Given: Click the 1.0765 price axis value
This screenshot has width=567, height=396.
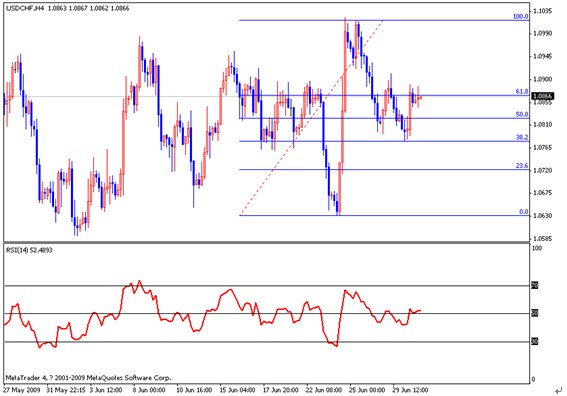Looking at the screenshot, I should click(543, 148).
